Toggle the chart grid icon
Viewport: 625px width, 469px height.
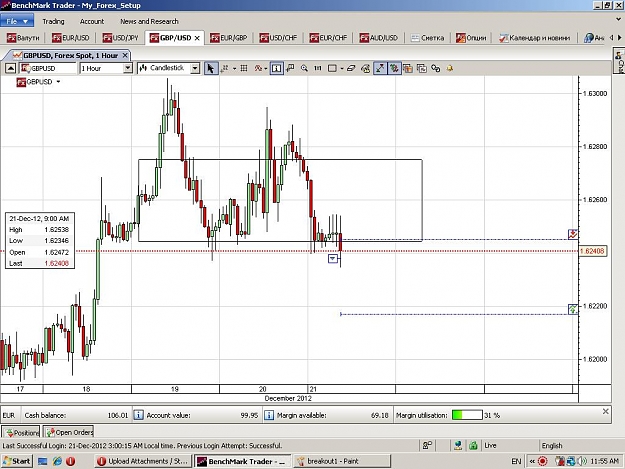point(244,69)
